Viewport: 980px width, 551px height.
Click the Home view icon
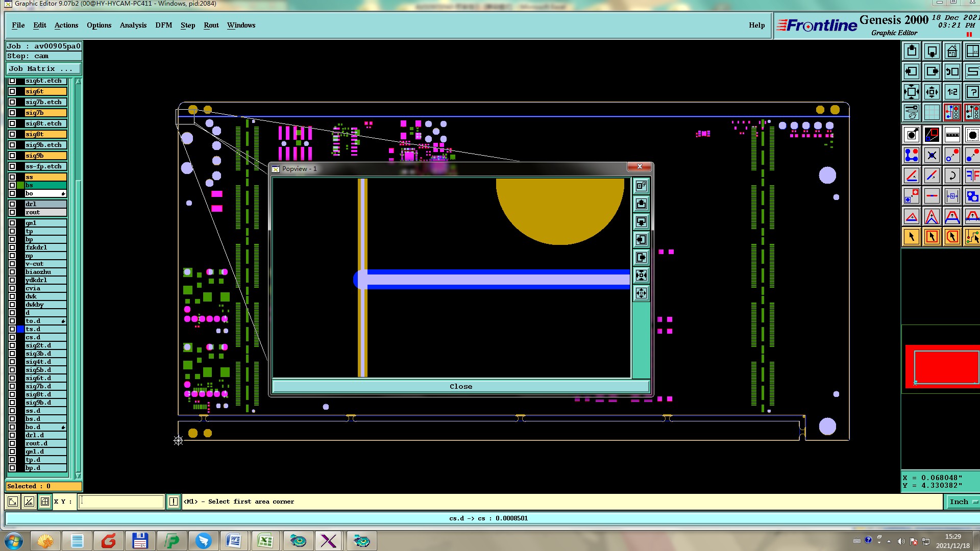[952, 51]
